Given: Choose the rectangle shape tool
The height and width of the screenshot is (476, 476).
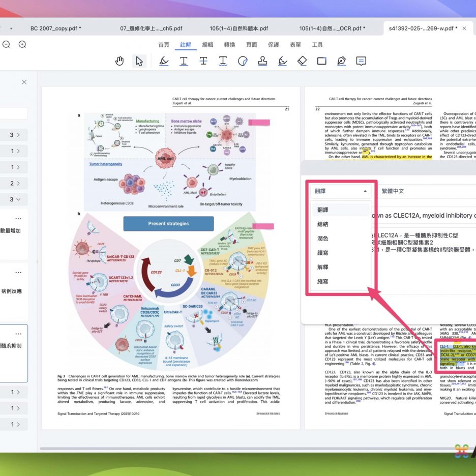Looking at the screenshot, I should pos(321,62).
